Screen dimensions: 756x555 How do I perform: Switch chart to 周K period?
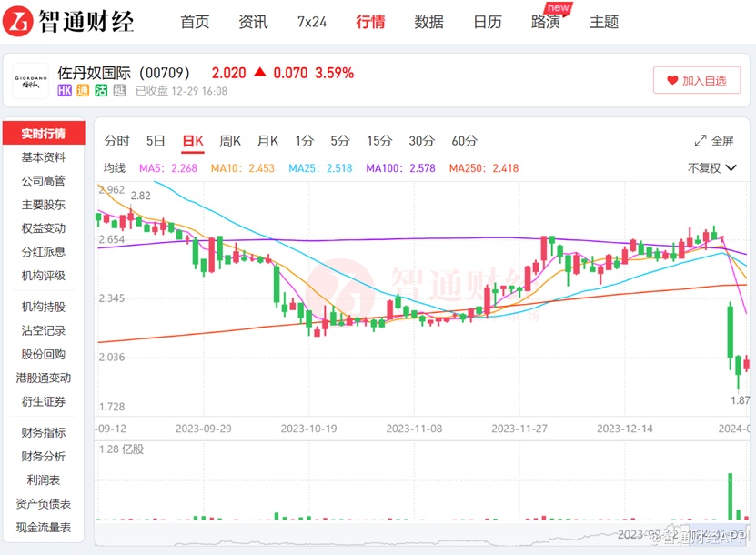point(230,141)
